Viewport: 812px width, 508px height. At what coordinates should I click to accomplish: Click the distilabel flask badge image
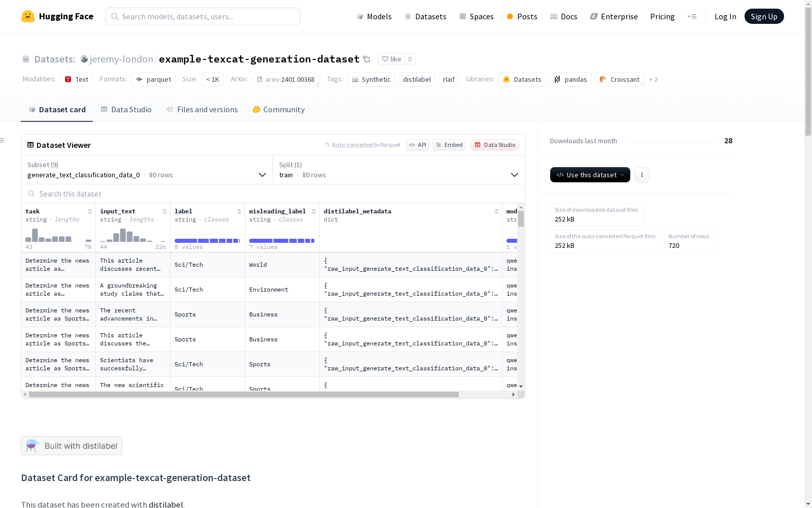[32, 446]
